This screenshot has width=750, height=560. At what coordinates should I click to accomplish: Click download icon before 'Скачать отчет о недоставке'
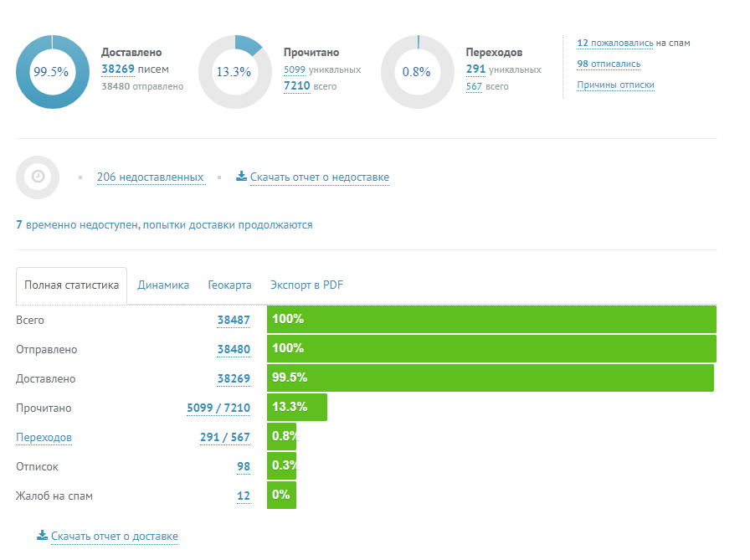(x=242, y=177)
